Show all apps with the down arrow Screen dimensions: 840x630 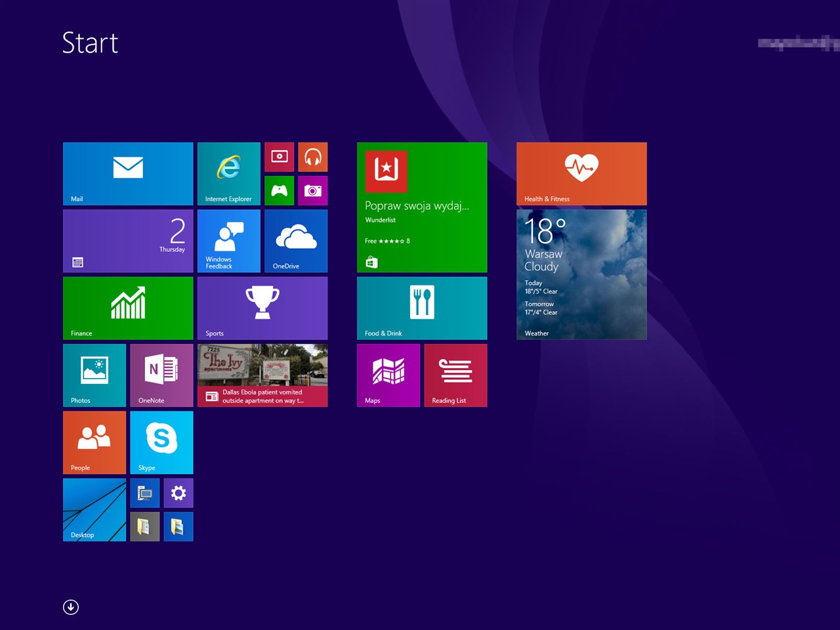(x=71, y=607)
